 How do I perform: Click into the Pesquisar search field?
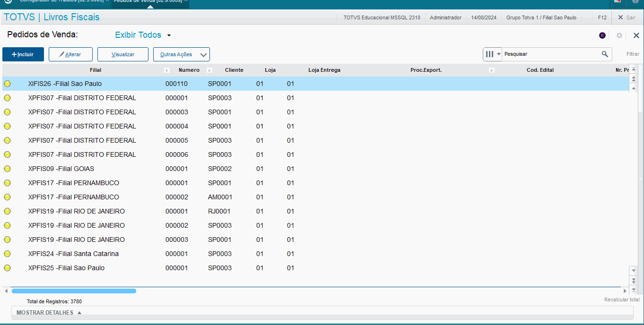(x=551, y=54)
